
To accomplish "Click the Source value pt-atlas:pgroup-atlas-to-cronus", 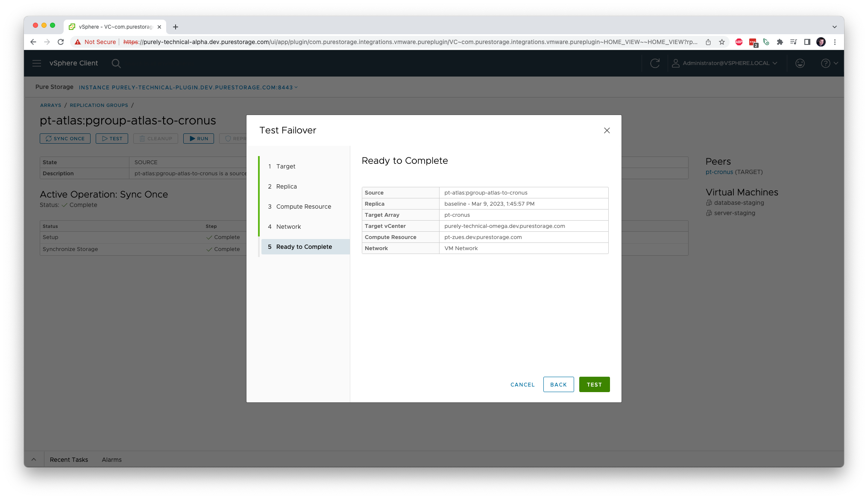I will click(486, 193).
